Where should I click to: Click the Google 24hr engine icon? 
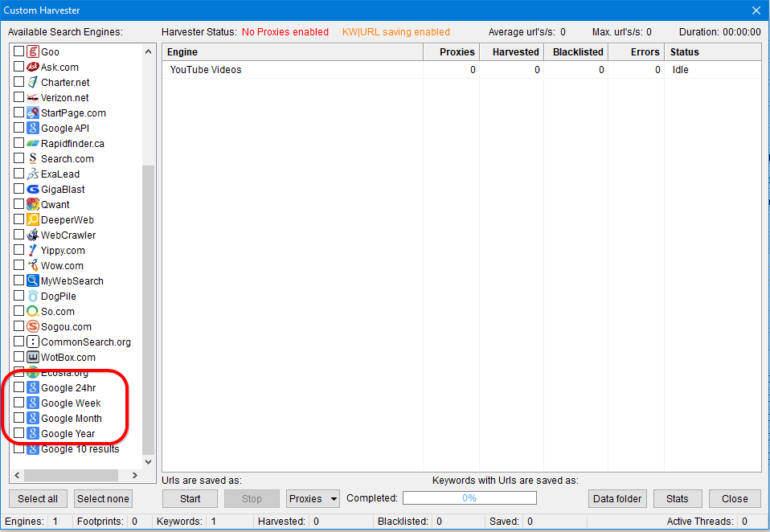(33, 387)
